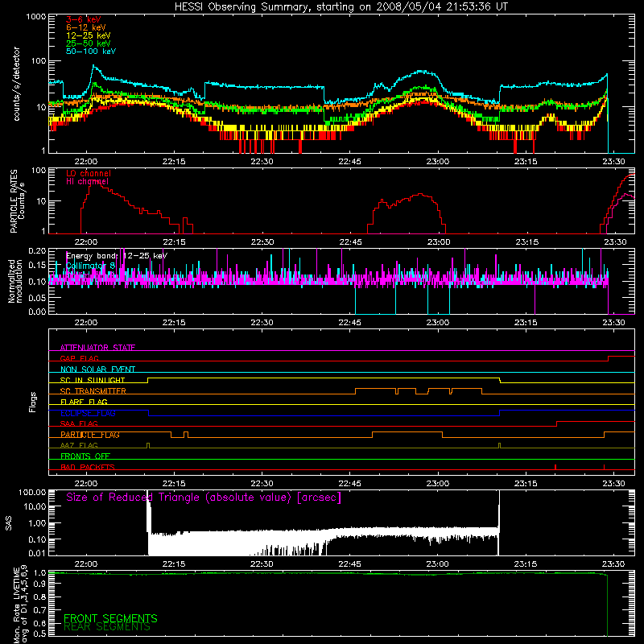Click 23:15 time label under particle rates plot
The height and width of the screenshot is (644, 644).
527,242
